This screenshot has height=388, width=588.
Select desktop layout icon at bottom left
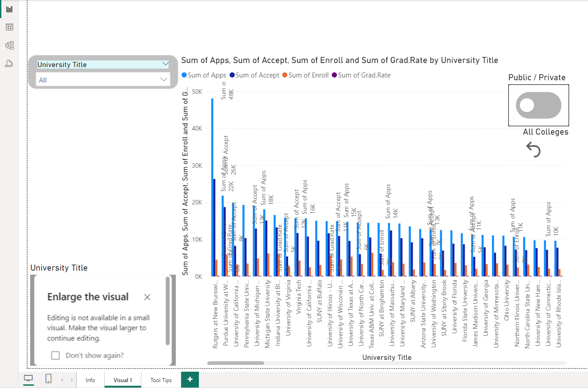tap(29, 379)
